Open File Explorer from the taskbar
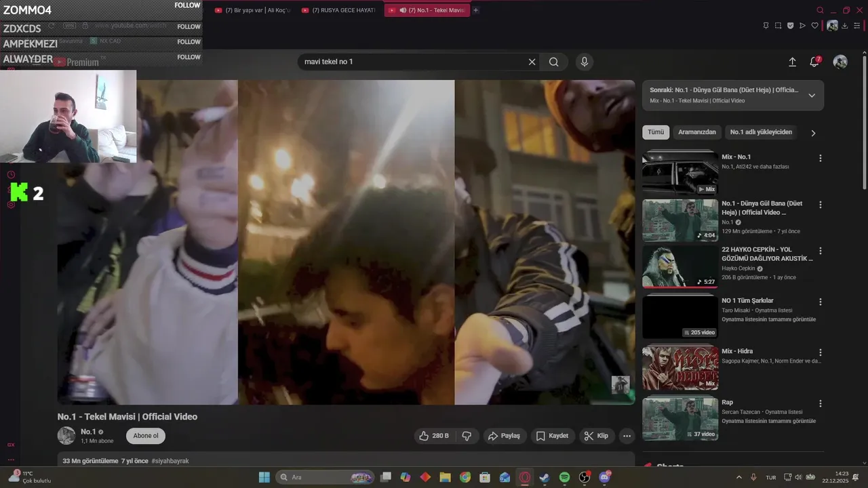The height and width of the screenshot is (488, 868). 446,478
